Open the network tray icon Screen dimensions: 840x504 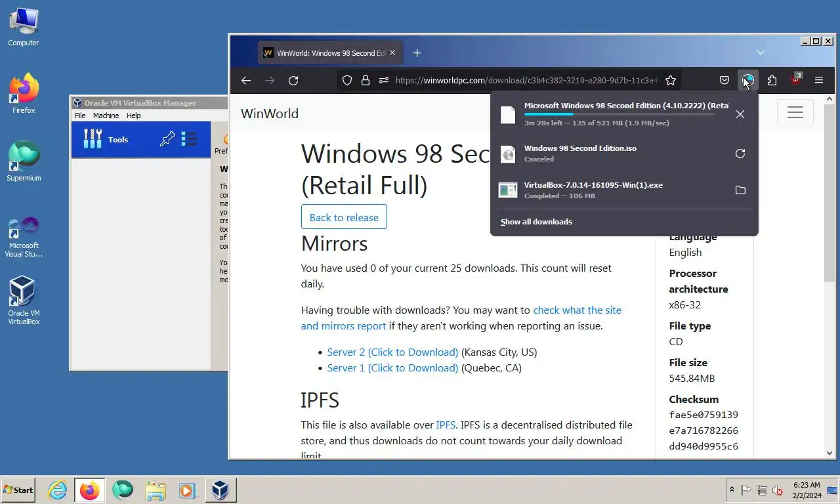click(x=762, y=490)
